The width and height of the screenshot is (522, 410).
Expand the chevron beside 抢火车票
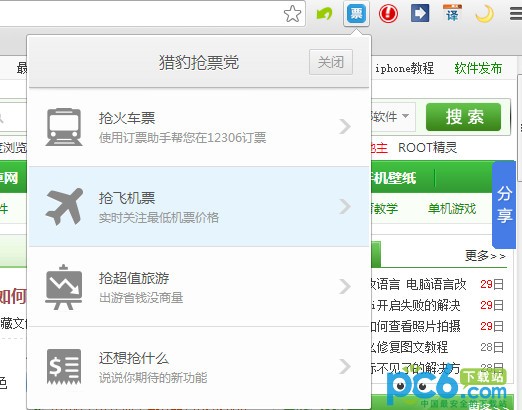point(345,127)
